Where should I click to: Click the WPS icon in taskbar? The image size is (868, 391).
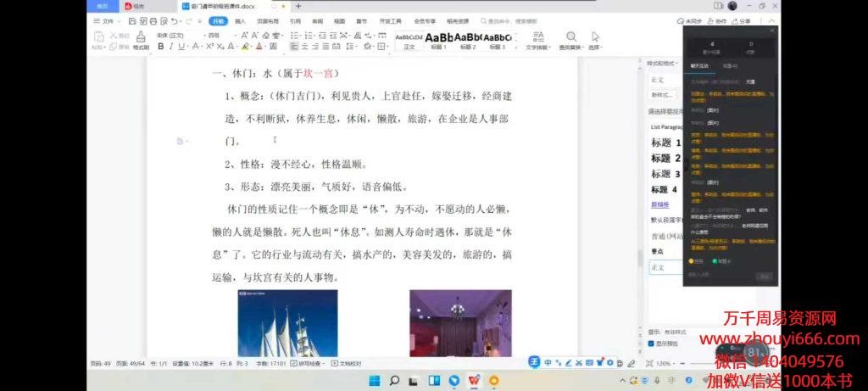[475, 381]
